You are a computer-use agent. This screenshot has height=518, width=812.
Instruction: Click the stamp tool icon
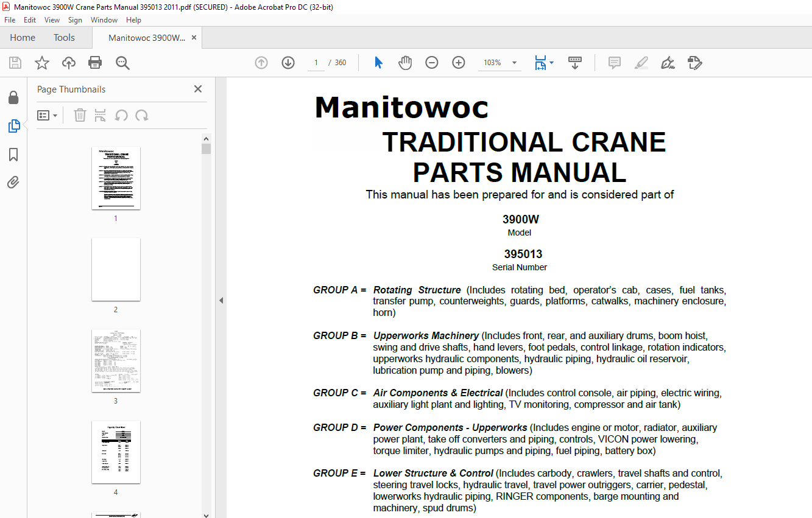click(695, 63)
